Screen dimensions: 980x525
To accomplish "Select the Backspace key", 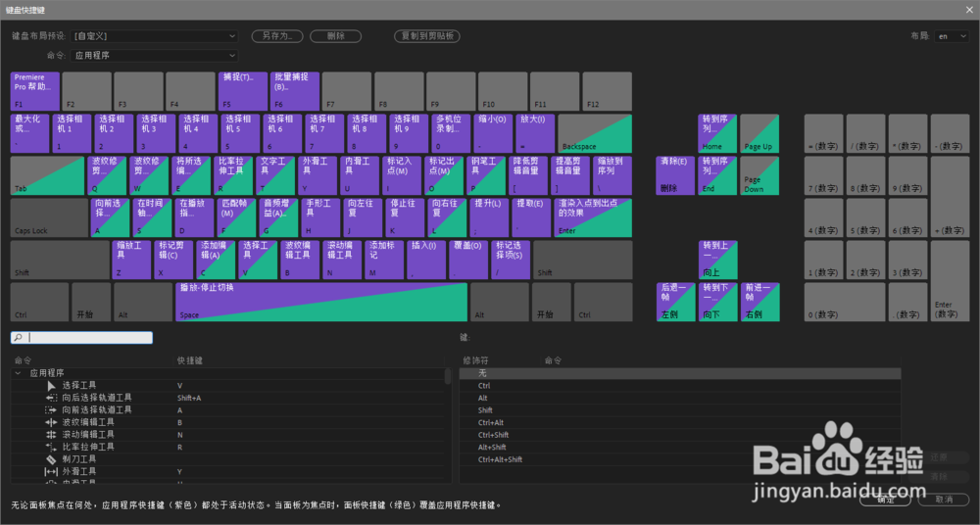I will [595, 134].
